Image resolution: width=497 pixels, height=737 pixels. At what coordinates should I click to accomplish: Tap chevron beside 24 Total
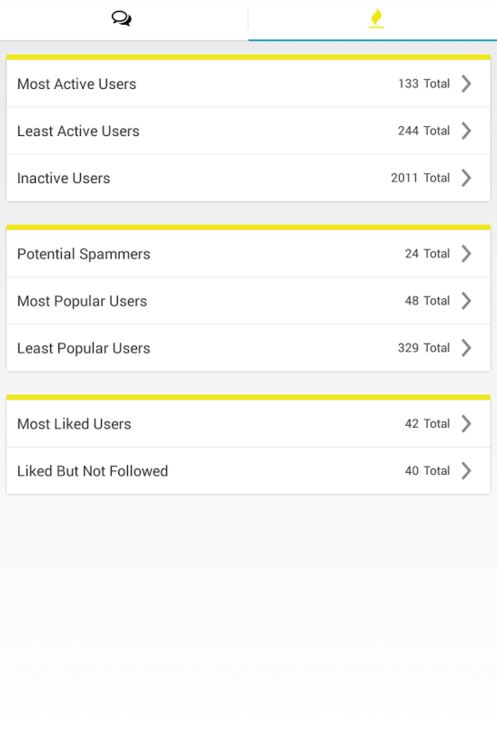tap(466, 253)
